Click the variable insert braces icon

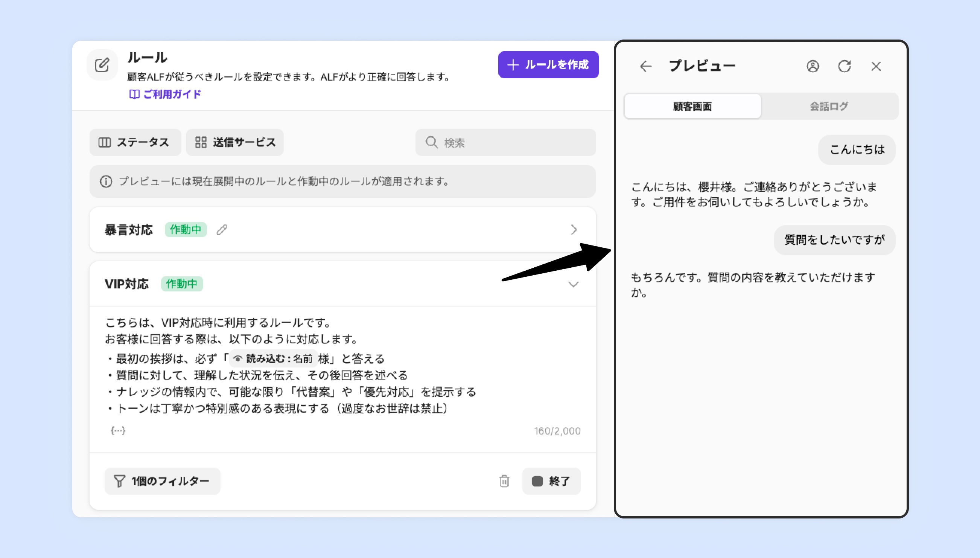tap(118, 430)
